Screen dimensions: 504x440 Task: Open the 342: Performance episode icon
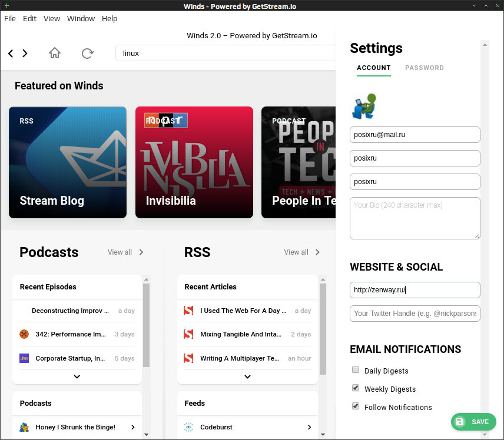click(x=24, y=334)
